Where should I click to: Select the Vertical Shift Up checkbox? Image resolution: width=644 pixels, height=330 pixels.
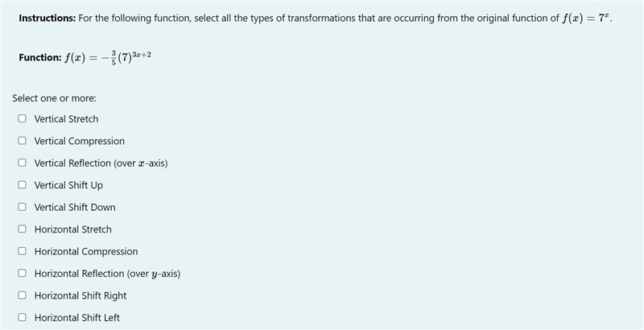[22, 185]
